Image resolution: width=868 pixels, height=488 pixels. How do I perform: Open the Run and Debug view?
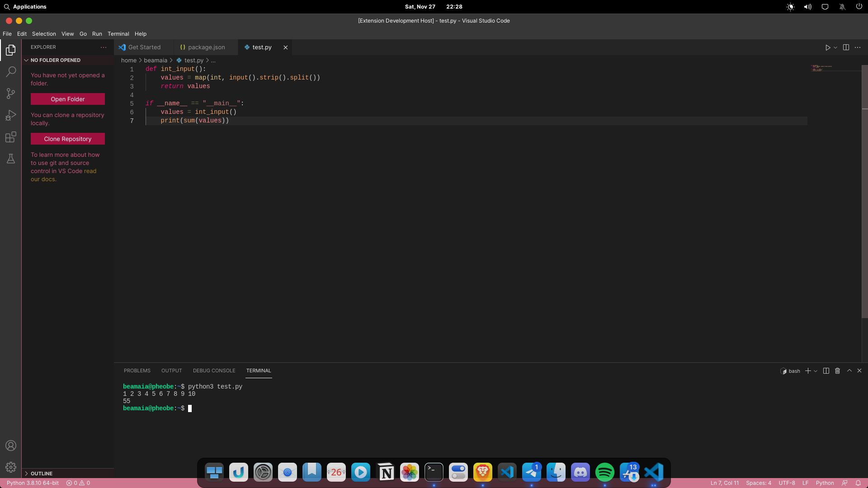point(11,115)
